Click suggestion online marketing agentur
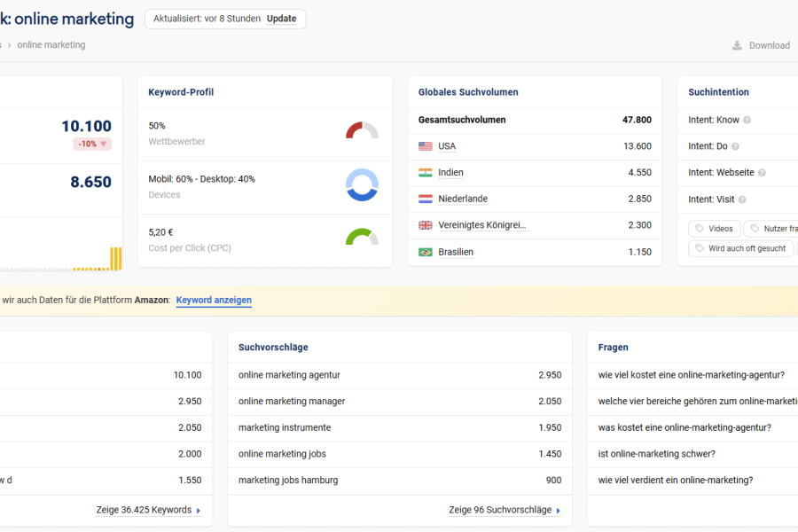798x532 pixels. 289,375
